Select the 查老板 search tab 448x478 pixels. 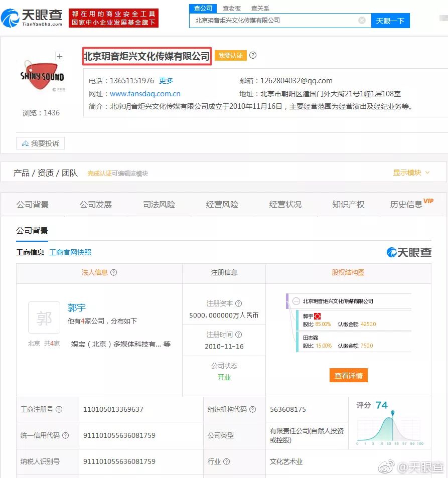click(x=231, y=8)
